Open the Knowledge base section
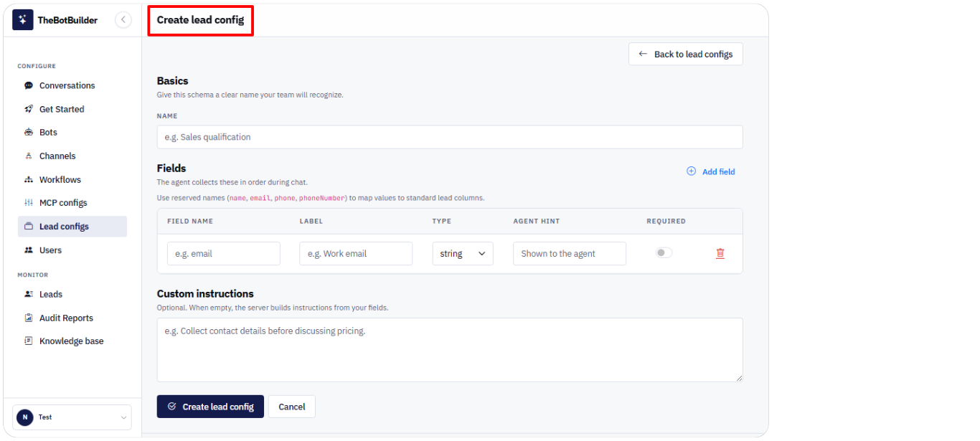This screenshot has width=980, height=441. [x=72, y=341]
